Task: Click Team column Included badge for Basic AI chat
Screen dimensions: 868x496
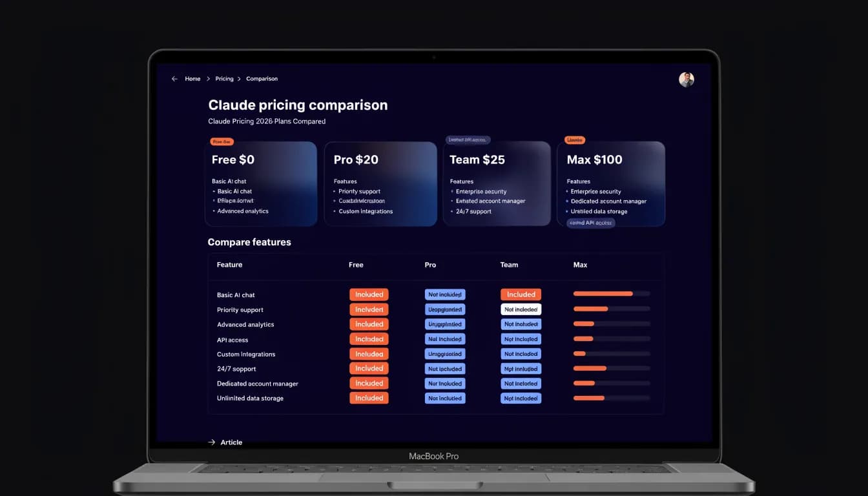Action: (x=521, y=294)
